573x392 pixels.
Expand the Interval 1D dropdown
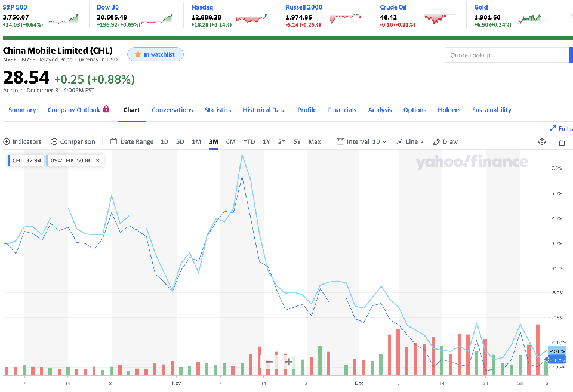pos(361,142)
